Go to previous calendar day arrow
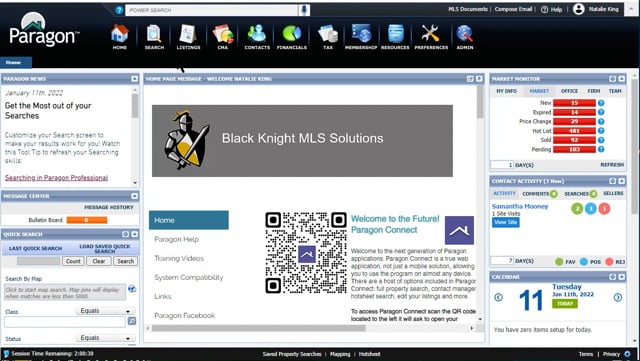The height and width of the screenshot is (361, 640). pos(498,297)
